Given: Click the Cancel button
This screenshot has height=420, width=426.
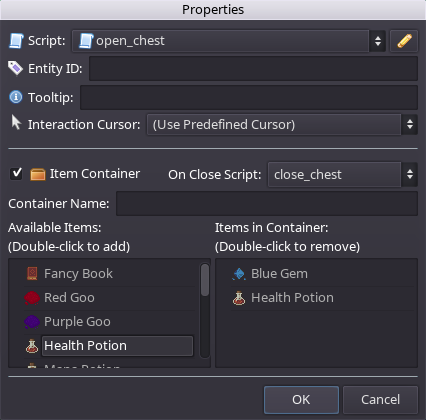Looking at the screenshot, I should coord(380,400).
